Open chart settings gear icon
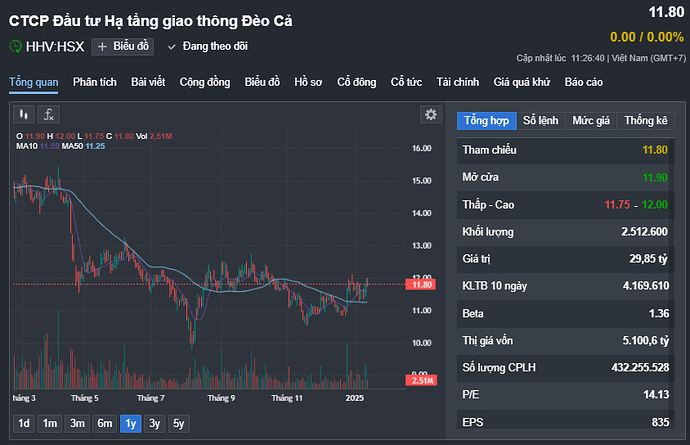 point(431,114)
